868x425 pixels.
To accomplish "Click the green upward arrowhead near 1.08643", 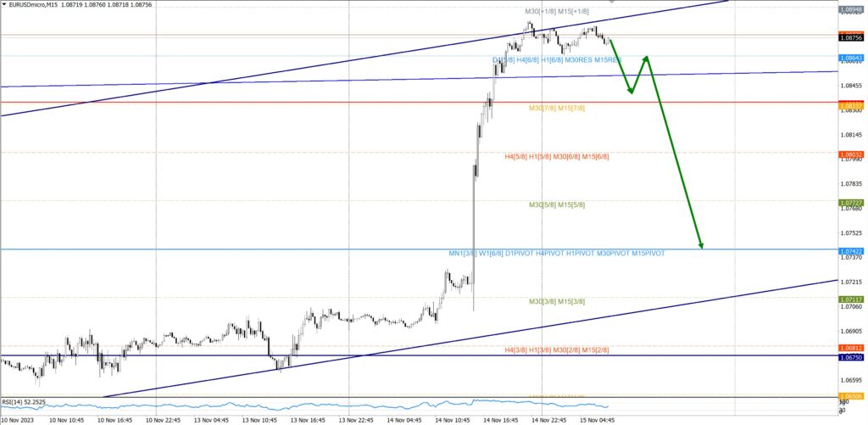I will point(647,58).
